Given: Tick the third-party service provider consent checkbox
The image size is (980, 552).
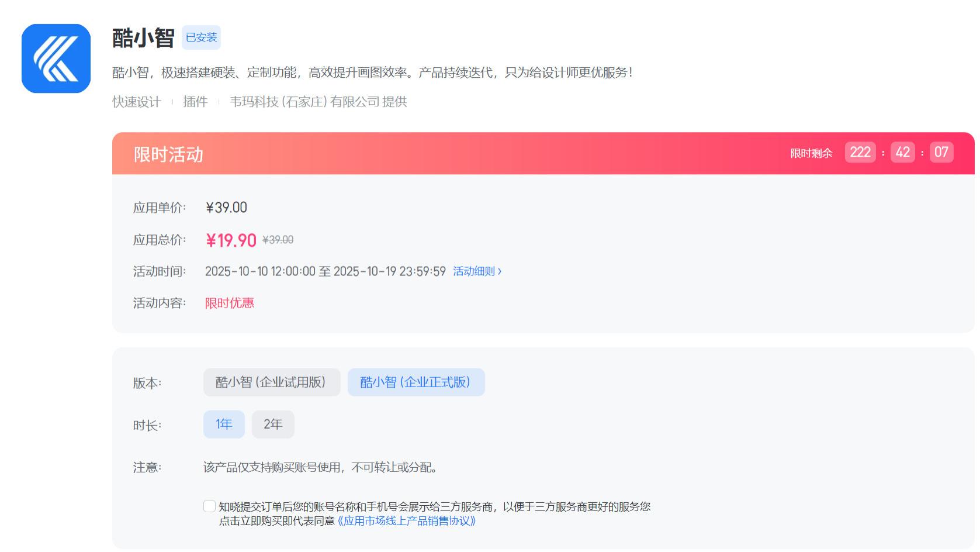Looking at the screenshot, I should pos(209,506).
